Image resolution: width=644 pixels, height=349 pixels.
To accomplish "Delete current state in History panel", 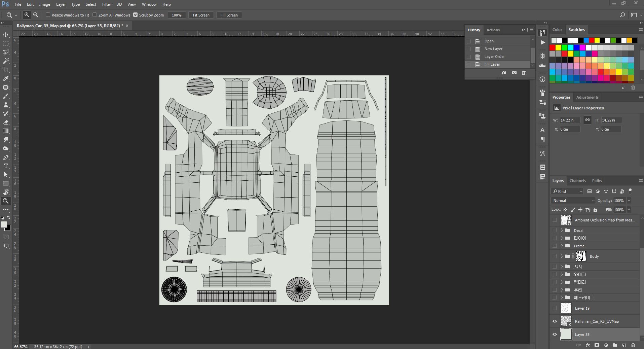I will click(524, 73).
